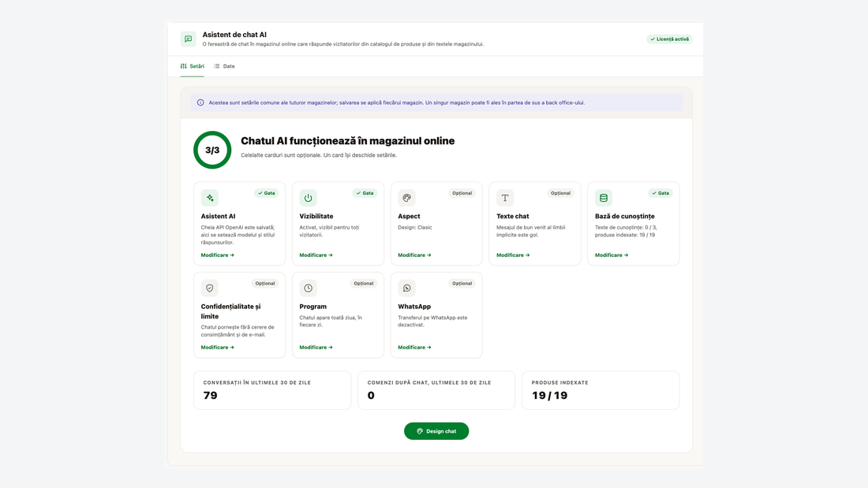The height and width of the screenshot is (488, 868).
Task: Click the Texte chat card title
Action: (x=513, y=216)
